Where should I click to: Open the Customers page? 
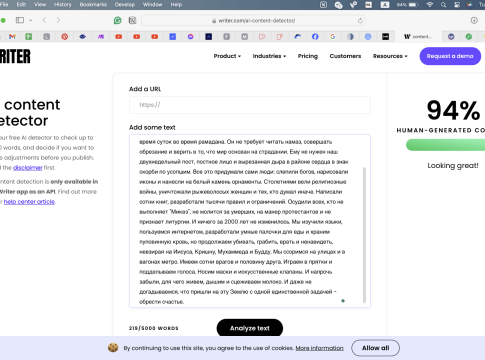pos(345,56)
